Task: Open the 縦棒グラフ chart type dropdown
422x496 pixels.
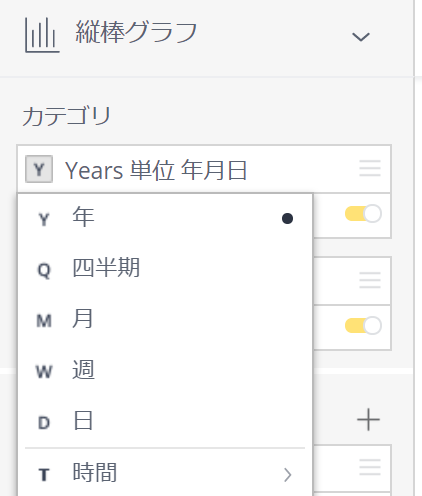Action: [x=361, y=37]
